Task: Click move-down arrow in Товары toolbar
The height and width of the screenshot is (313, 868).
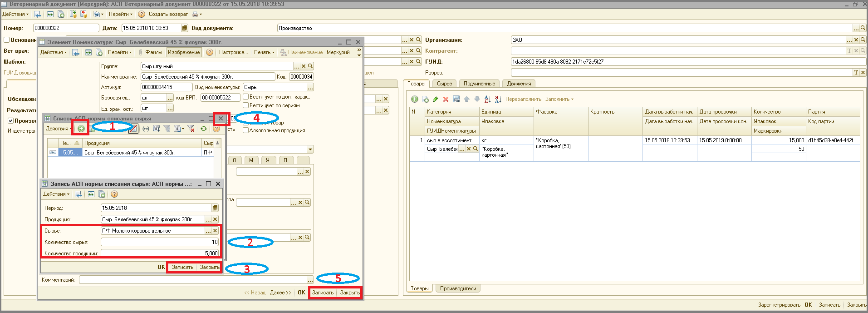Action: pos(477,99)
